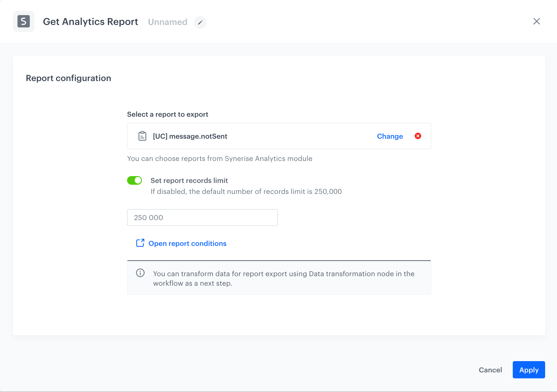The image size is (557, 392).
Task: Remove the selected report using the red icon
Action: 418,136
